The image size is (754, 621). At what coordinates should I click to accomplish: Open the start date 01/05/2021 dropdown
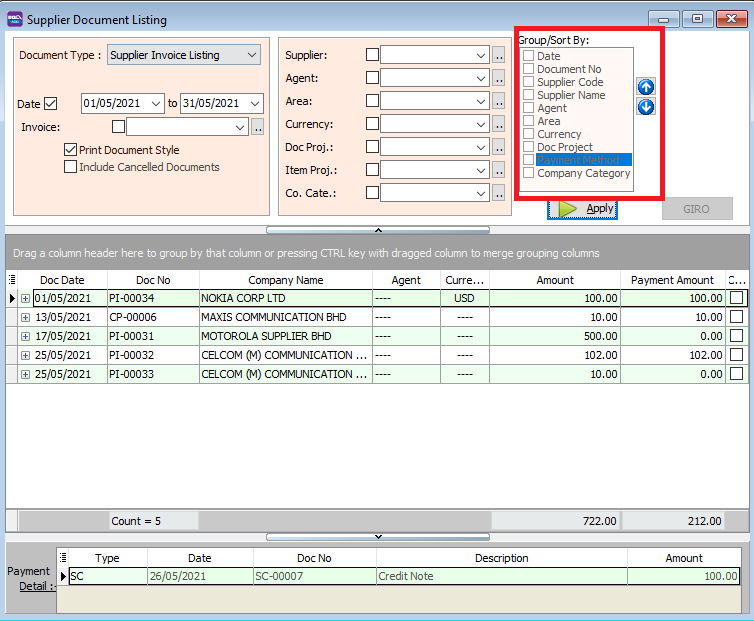pos(155,103)
